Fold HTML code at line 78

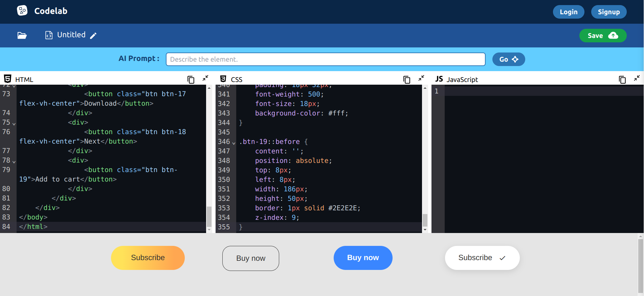coord(14,162)
